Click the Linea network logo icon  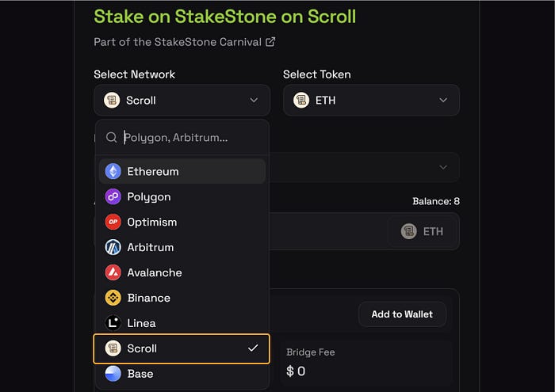coord(113,323)
